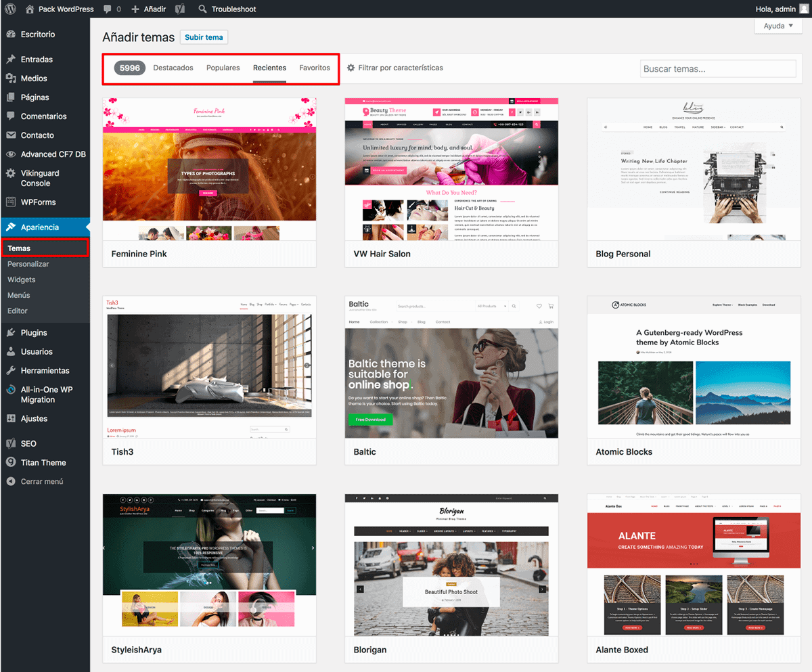
Task: Open the Hola, admin user menu
Action: 775,9
